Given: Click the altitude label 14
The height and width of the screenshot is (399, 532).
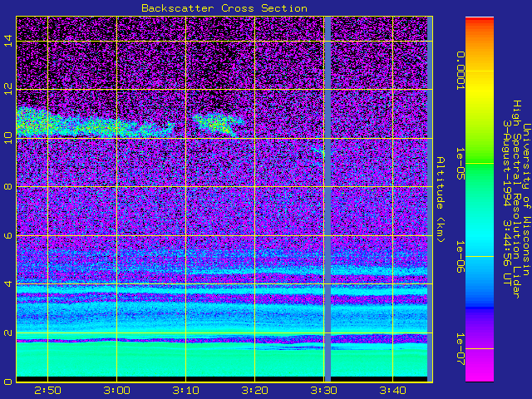Looking at the screenshot, I should pyautogui.click(x=8, y=41).
